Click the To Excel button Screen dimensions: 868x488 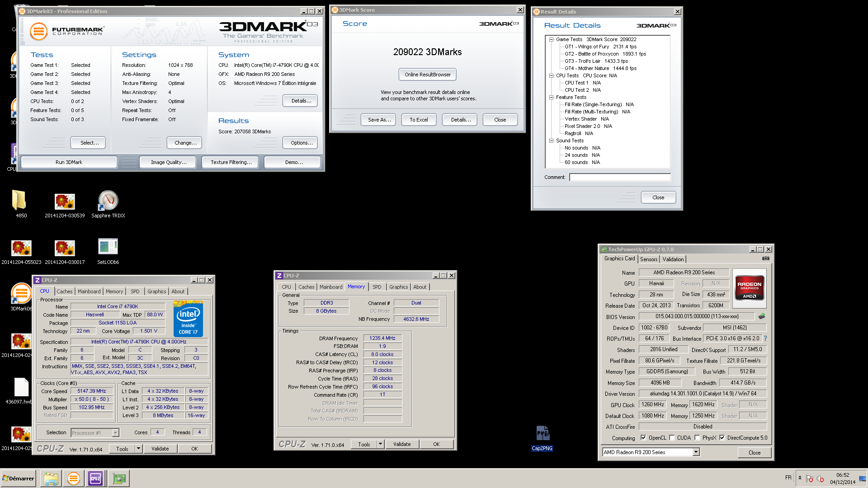(x=419, y=120)
